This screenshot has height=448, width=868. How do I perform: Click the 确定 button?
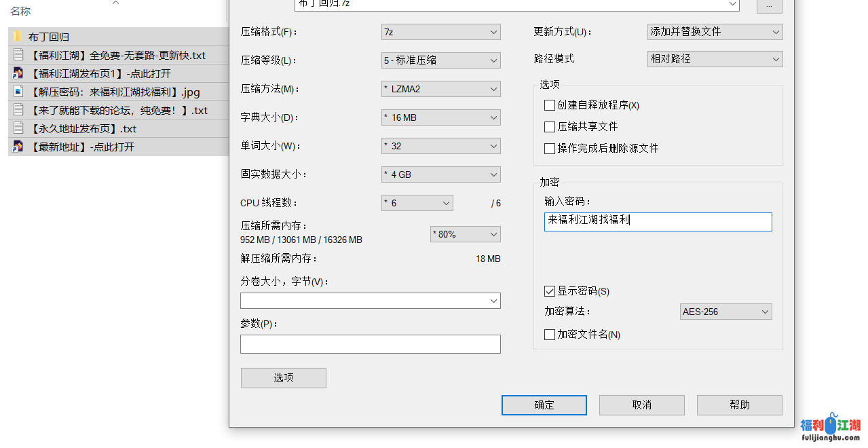tap(544, 405)
